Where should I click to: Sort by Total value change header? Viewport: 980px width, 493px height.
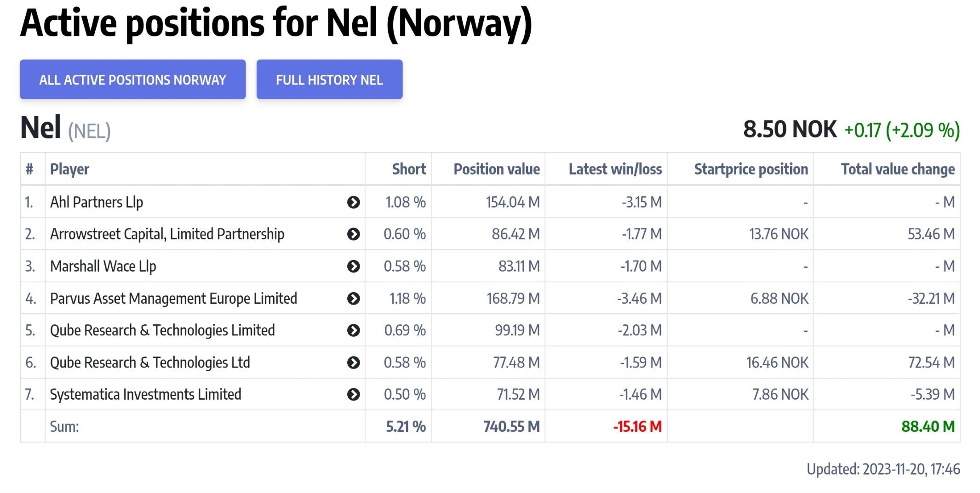pos(897,169)
